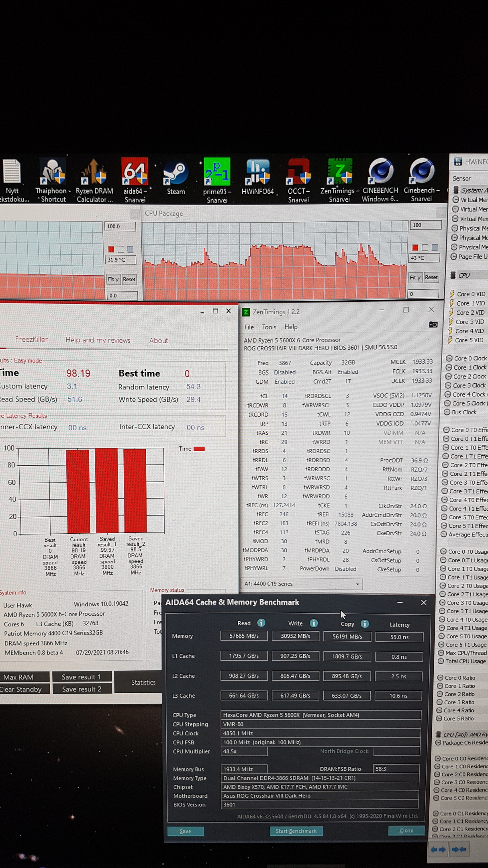
Task: Open the ZenTimings File menu
Action: pos(249,327)
